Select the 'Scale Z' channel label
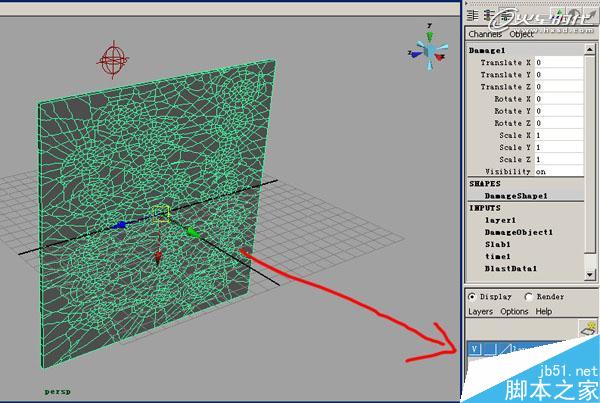The width and height of the screenshot is (600, 403). pyautogui.click(x=515, y=160)
